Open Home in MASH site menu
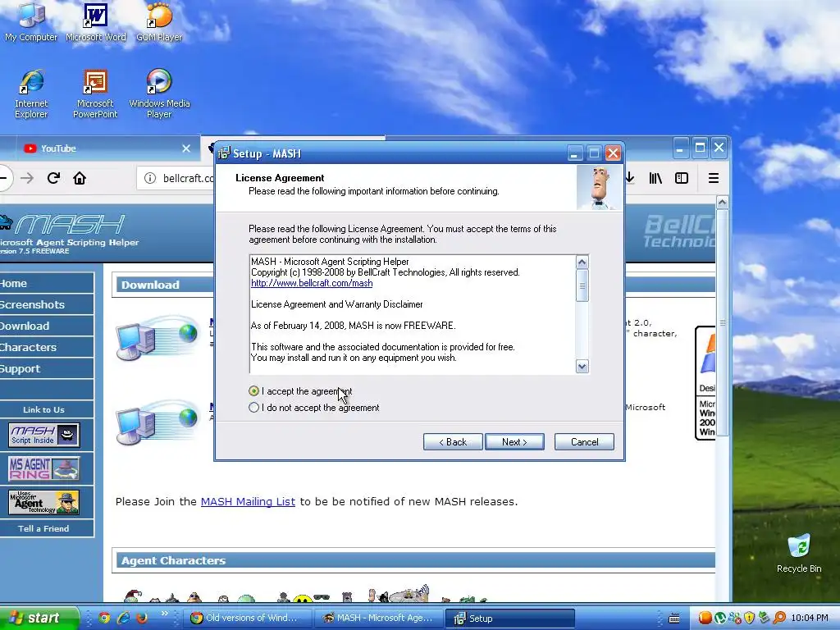The height and width of the screenshot is (630, 840). point(47,283)
